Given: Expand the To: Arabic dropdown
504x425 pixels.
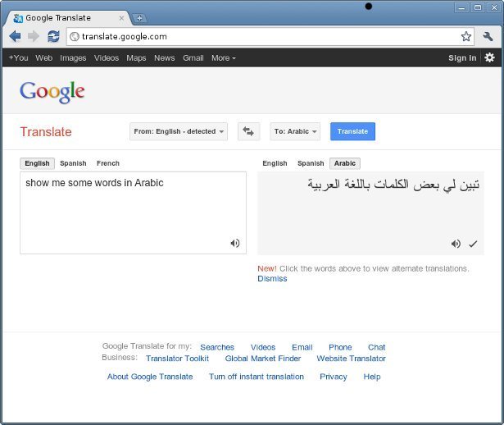Looking at the screenshot, I should [295, 131].
